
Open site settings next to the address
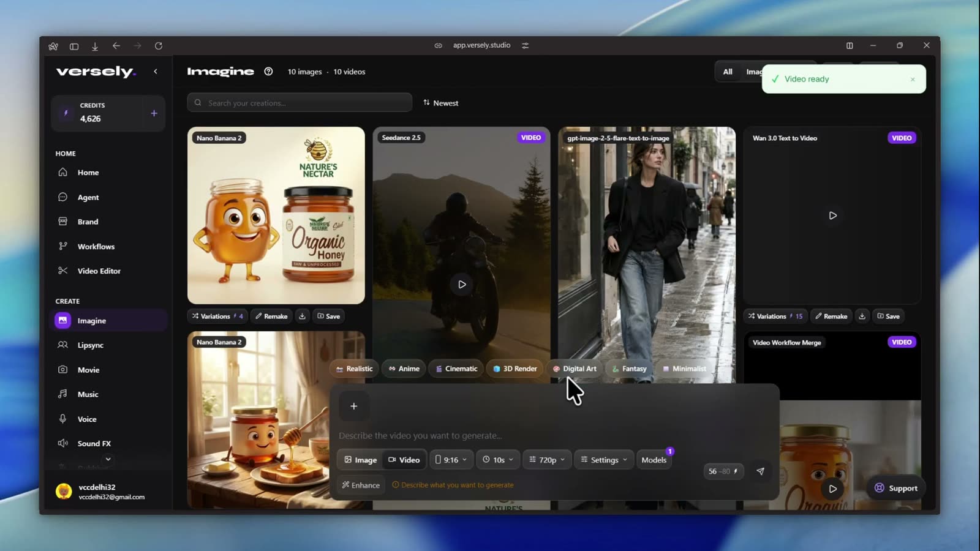click(x=525, y=45)
